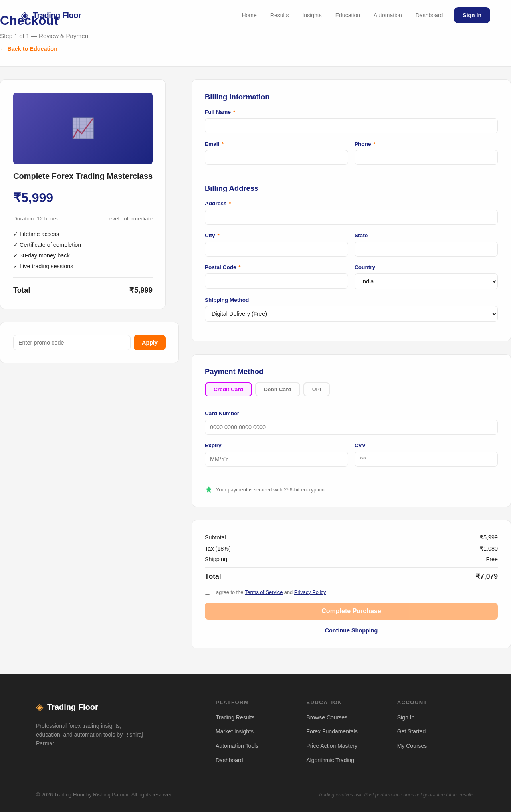511x812 pixels.
Task: Focus the billing Address field
Action: pyautogui.click(x=351, y=217)
